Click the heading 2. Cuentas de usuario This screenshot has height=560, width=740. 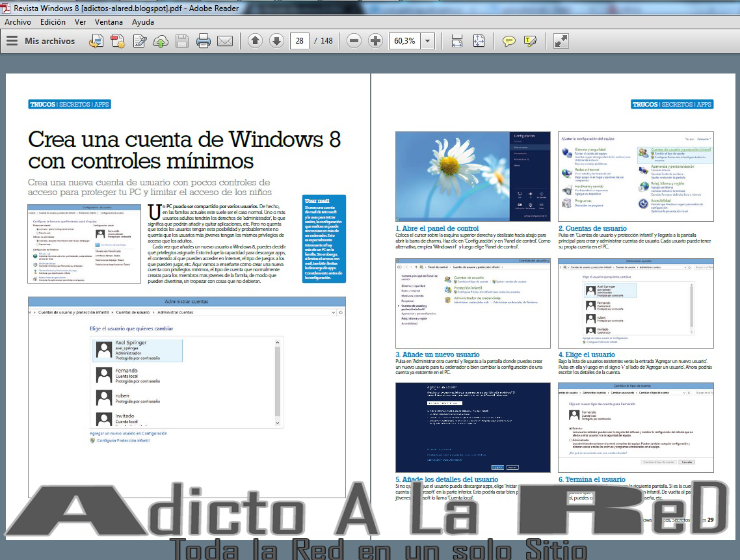(x=593, y=228)
